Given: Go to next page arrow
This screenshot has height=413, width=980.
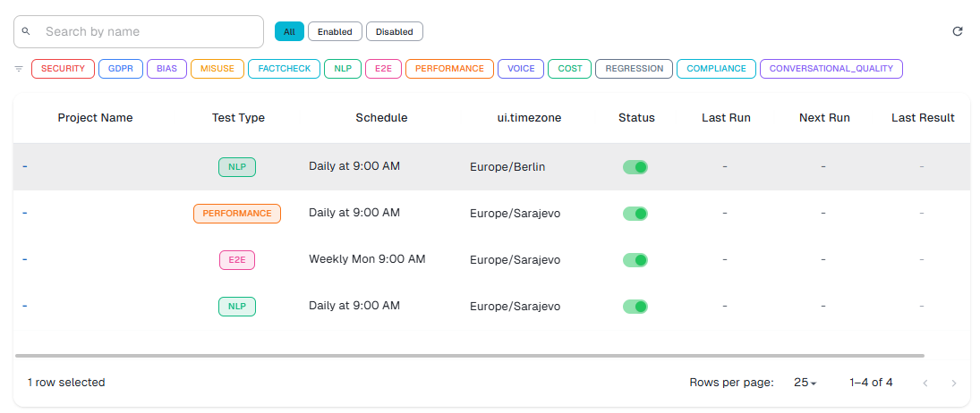Looking at the screenshot, I should point(954,383).
